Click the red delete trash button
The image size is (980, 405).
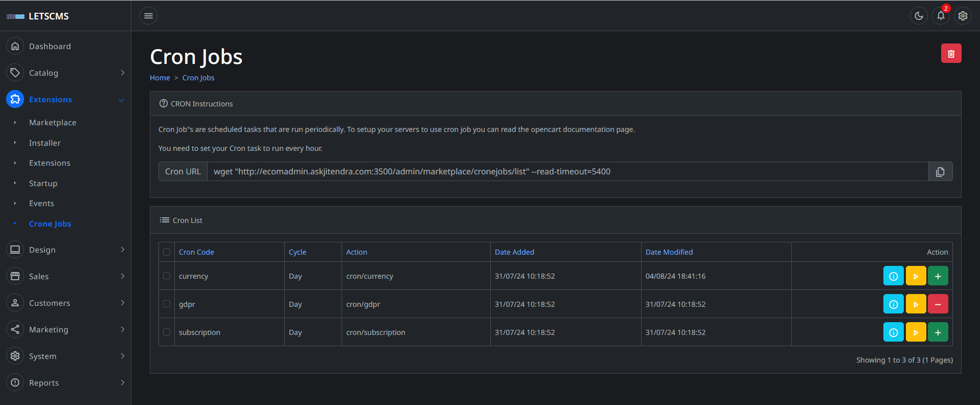[951, 54]
